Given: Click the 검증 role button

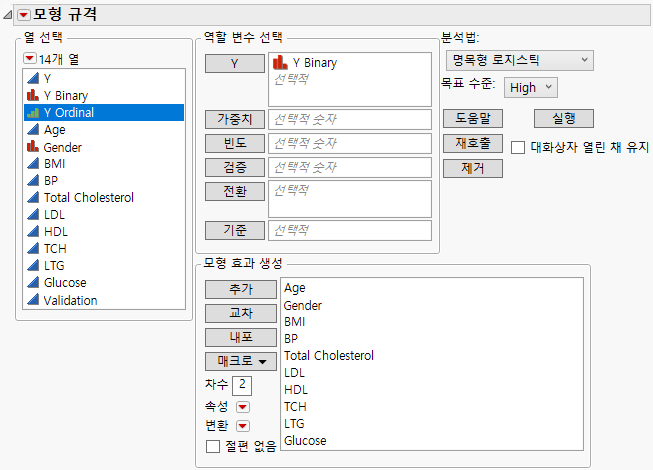Looking at the screenshot, I should [x=235, y=167].
